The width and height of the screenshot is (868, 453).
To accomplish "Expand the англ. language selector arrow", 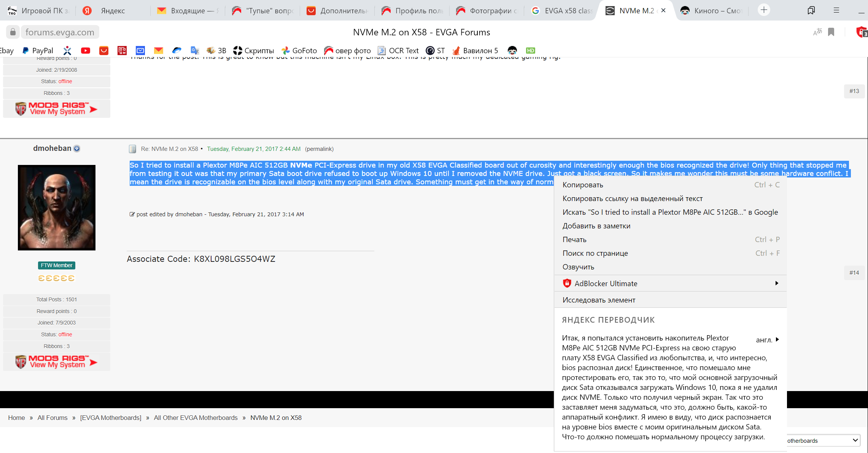I will 777,340.
